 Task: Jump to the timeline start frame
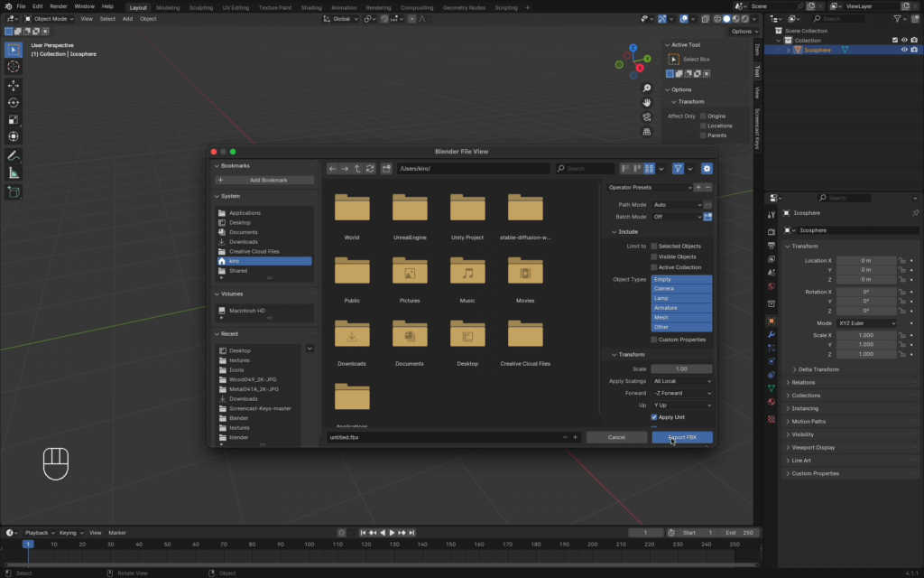(363, 533)
